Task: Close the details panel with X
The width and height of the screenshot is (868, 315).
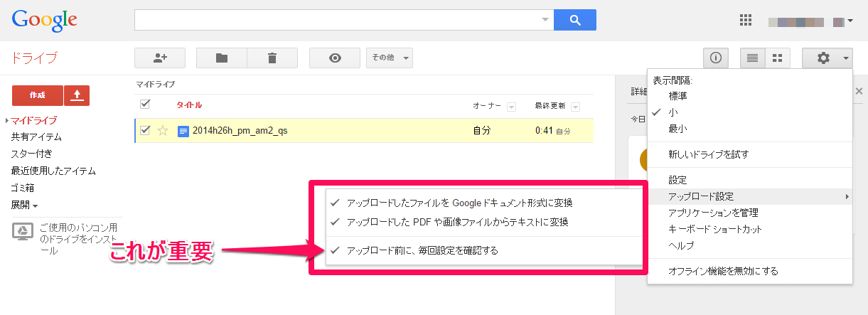Action: (859, 91)
